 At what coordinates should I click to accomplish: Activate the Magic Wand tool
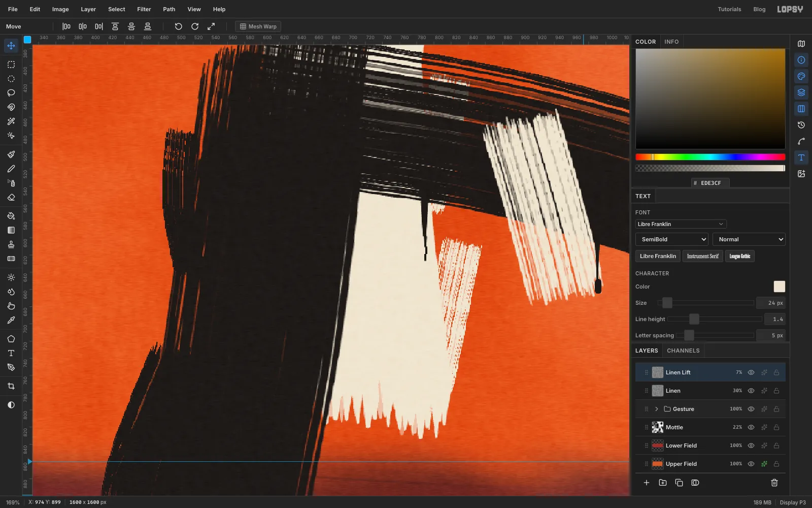[11, 121]
